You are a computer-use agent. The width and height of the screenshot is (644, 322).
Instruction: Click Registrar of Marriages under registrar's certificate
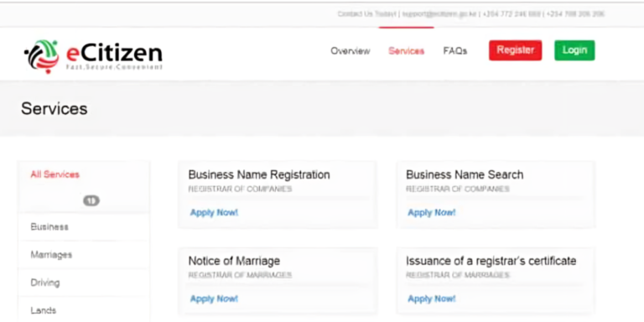[x=458, y=275]
